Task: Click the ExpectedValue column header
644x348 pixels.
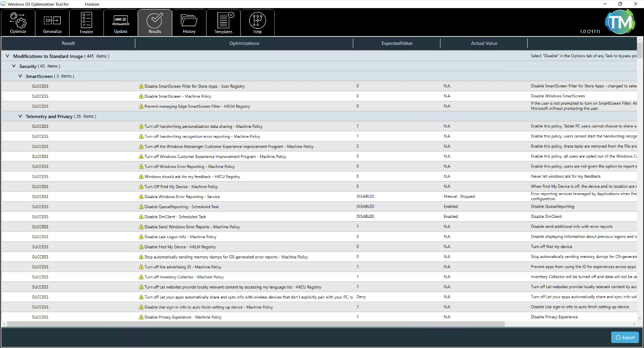Action: (x=397, y=43)
